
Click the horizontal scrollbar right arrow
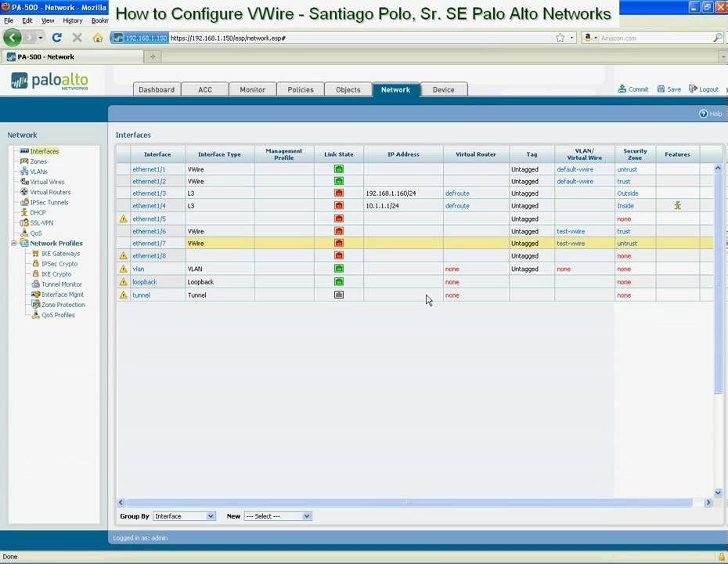708,502
